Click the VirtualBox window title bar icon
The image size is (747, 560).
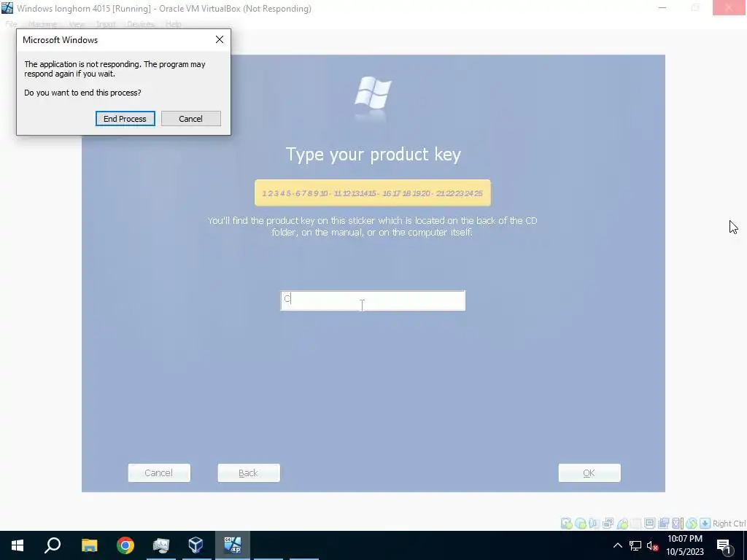coord(7,8)
